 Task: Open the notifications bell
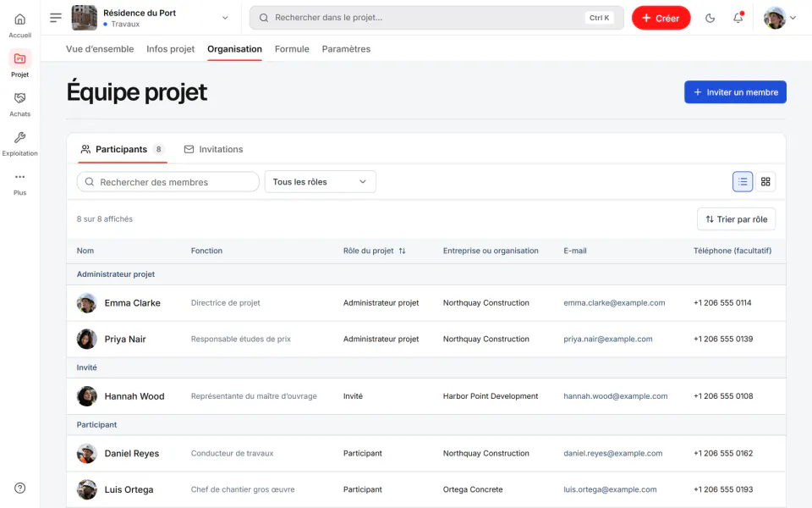click(738, 18)
